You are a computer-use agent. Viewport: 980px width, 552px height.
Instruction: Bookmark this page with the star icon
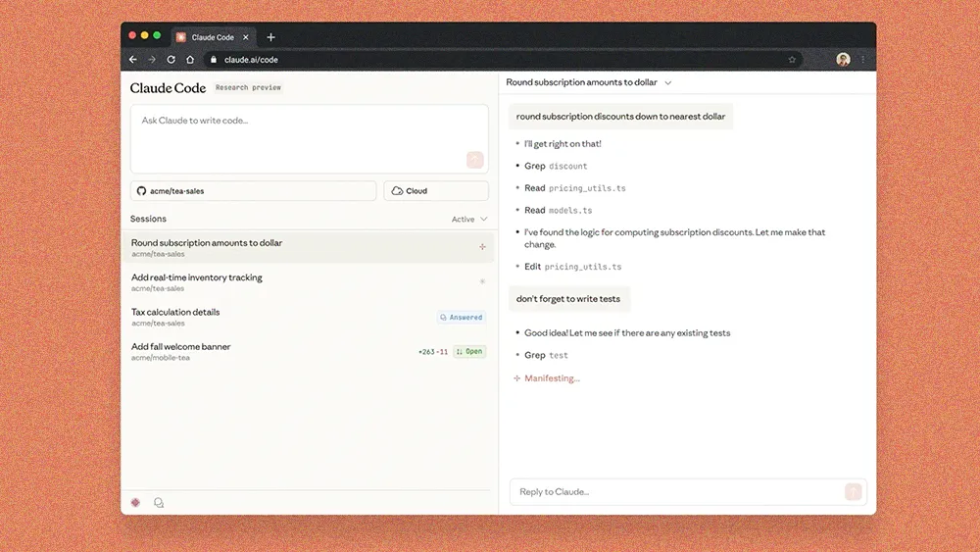[x=792, y=60]
